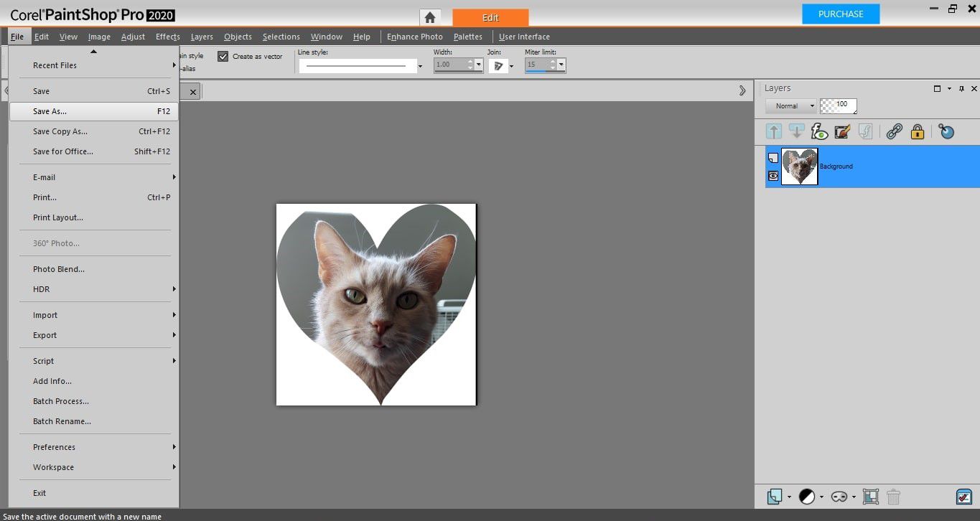The image size is (980, 521).
Task: Expand the New Adjustment Layer arrow
Action: pos(821,497)
